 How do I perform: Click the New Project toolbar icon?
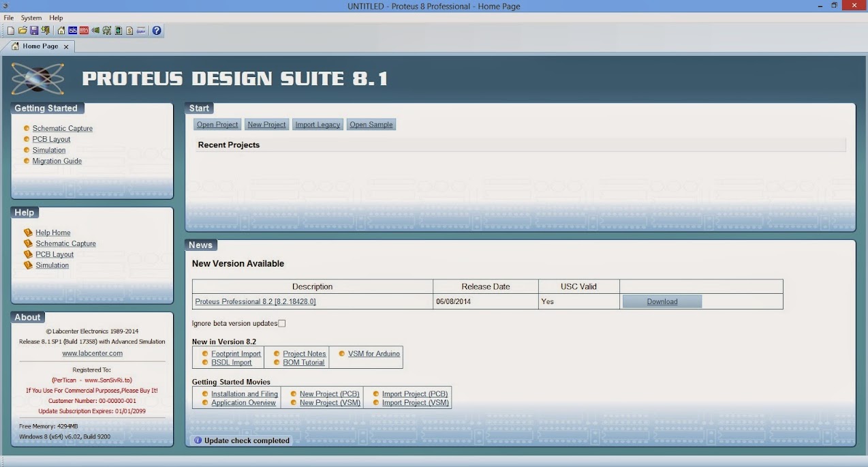coord(11,31)
